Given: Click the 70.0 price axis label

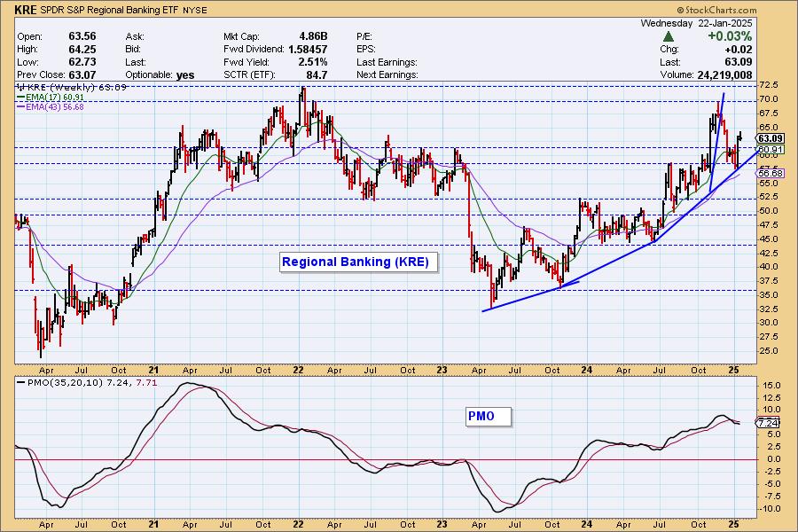Looking at the screenshot, I should tap(769, 98).
